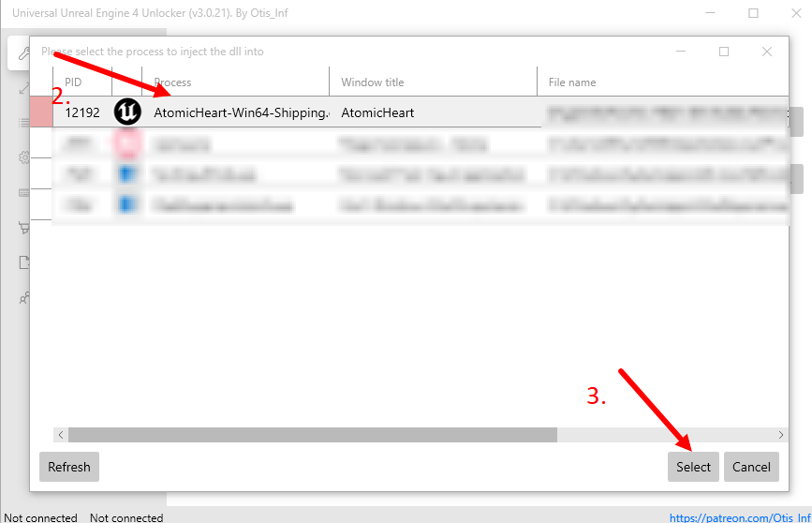Open the wrench tab in the left sidebar
The width and height of the screenshot is (812, 523).
point(23,52)
